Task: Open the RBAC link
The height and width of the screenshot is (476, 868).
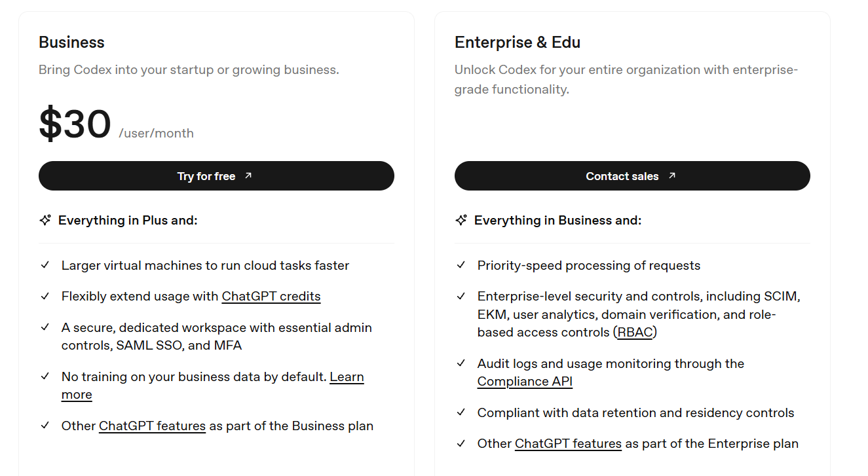Action: [635, 333]
